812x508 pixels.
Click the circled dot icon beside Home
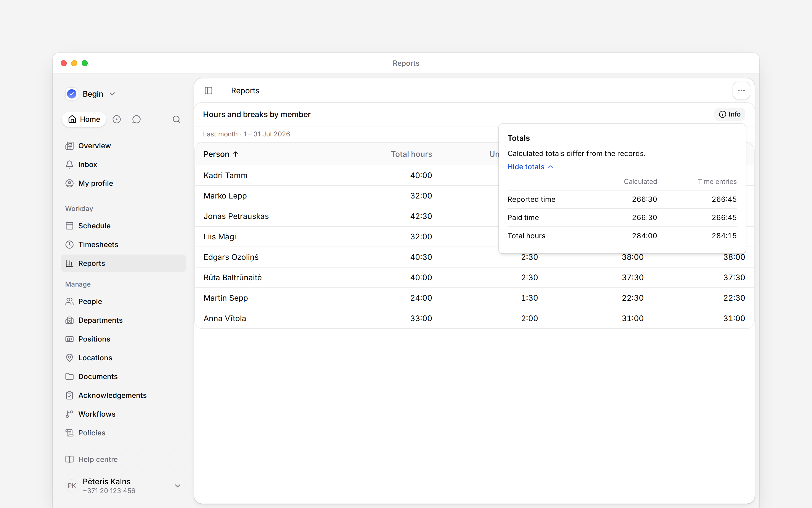click(116, 119)
